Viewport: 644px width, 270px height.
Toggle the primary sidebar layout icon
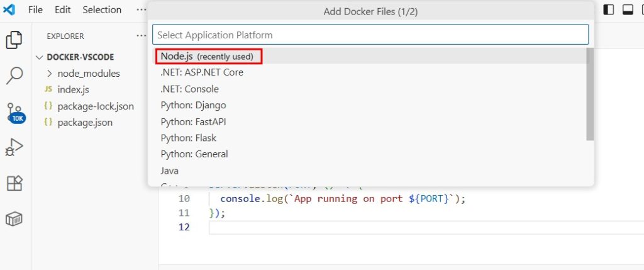point(609,9)
